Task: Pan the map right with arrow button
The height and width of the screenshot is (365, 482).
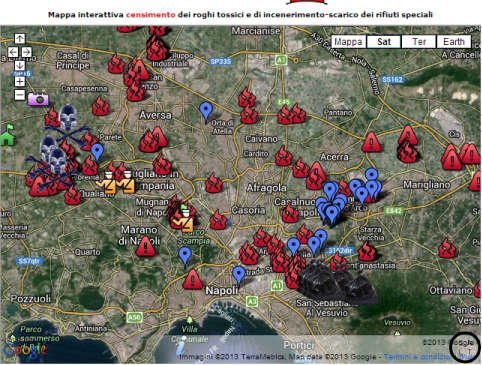Action: coord(27,52)
